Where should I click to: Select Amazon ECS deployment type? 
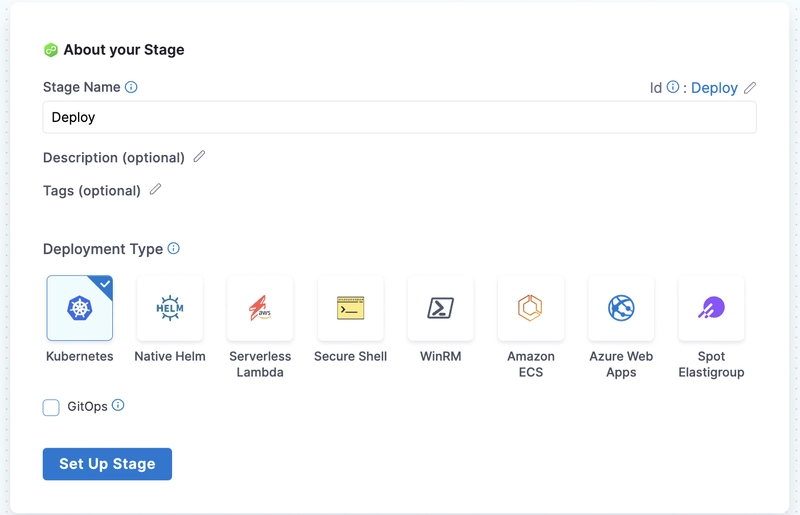point(531,308)
